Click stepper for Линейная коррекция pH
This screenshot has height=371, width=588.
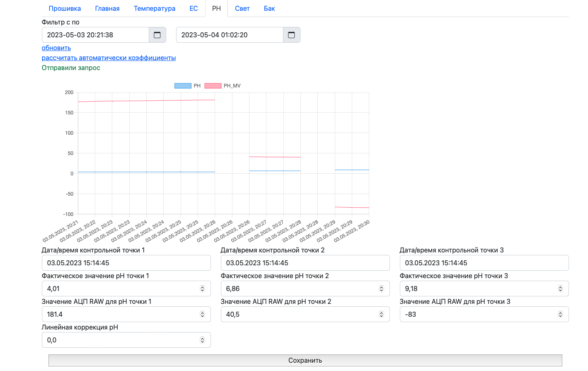pyautogui.click(x=202, y=340)
